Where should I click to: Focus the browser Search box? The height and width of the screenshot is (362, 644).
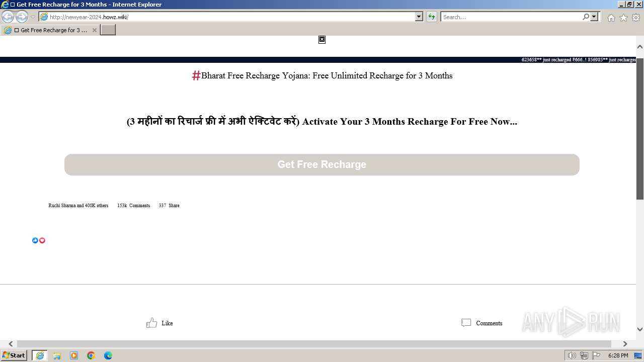[x=511, y=17]
